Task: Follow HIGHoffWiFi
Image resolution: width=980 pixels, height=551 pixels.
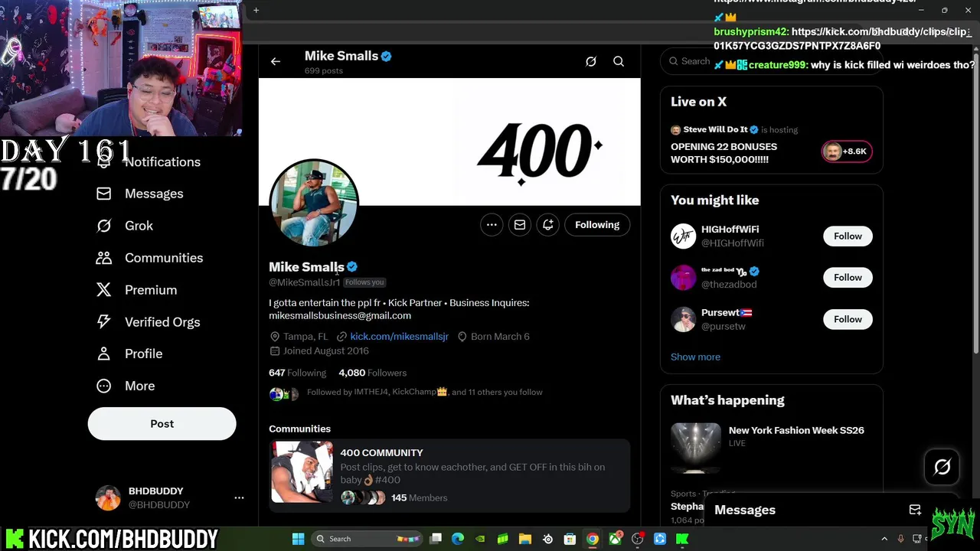Action: 848,236
